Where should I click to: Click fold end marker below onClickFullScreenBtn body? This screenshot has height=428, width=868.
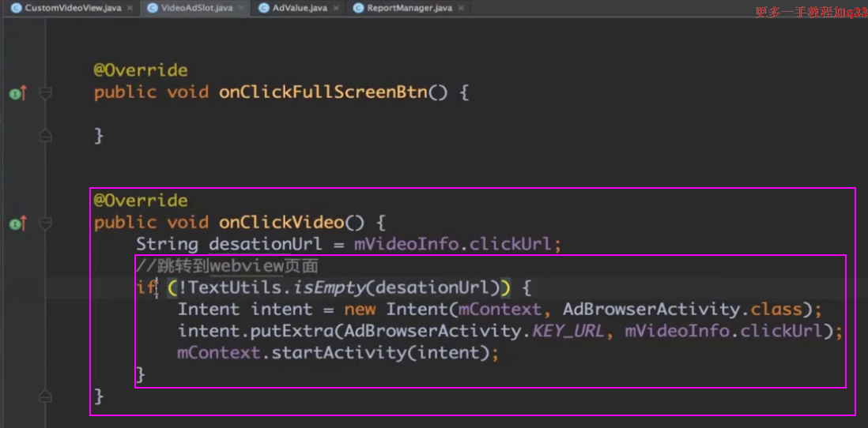tap(45, 137)
